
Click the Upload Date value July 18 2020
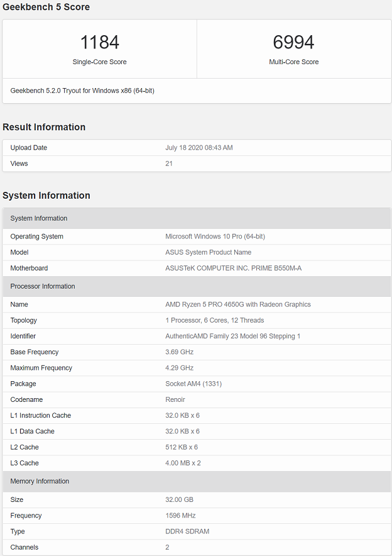199,148
